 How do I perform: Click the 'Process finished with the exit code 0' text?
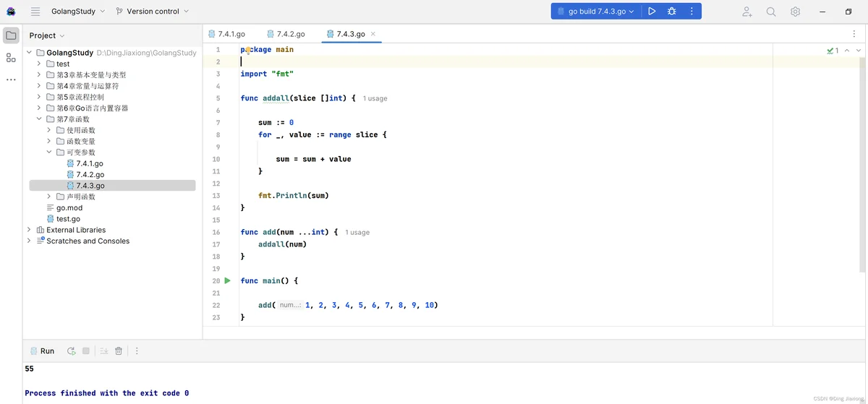point(107,393)
